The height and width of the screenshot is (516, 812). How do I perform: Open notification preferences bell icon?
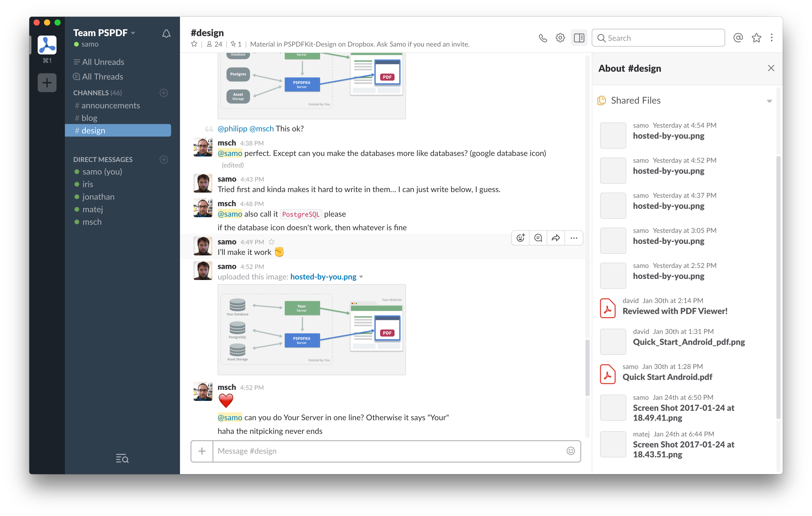click(167, 33)
